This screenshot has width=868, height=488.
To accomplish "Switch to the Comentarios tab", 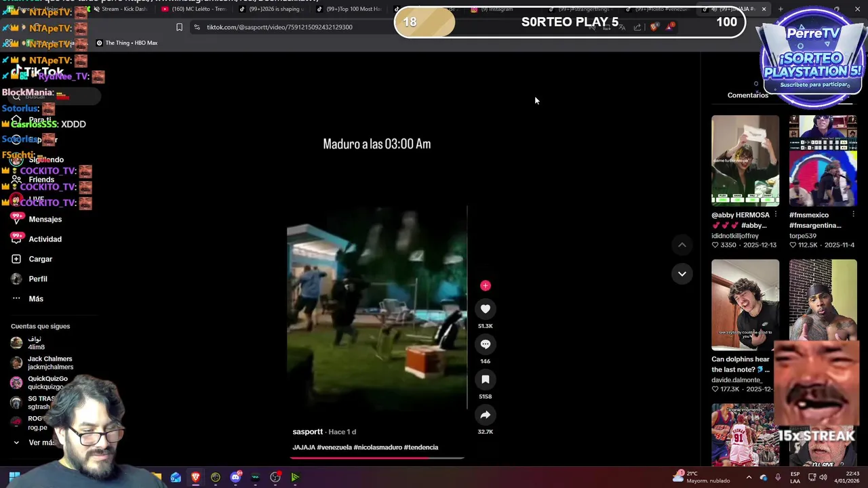I will [x=747, y=95].
